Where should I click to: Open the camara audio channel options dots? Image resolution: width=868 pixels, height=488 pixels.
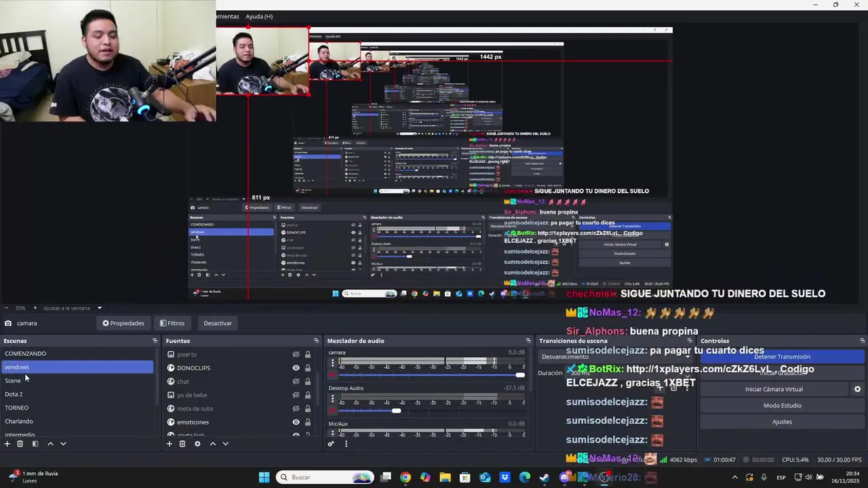(332, 363)
